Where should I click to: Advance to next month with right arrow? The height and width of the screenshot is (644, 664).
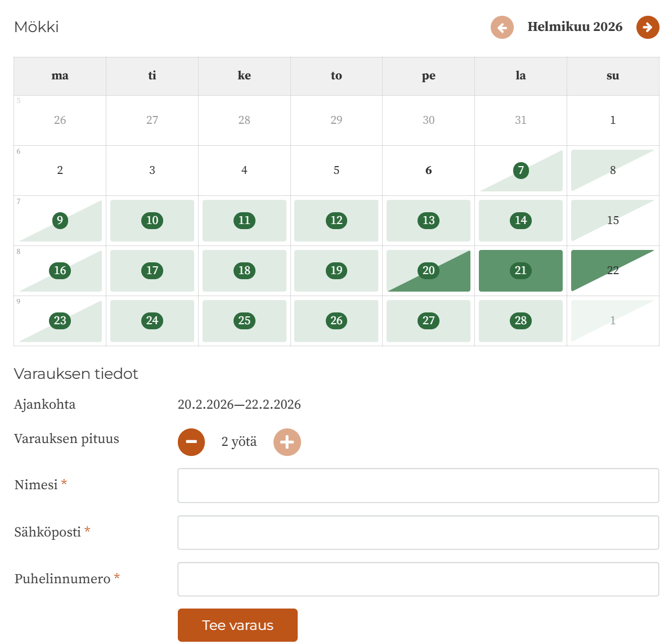[x=648, y=27]
